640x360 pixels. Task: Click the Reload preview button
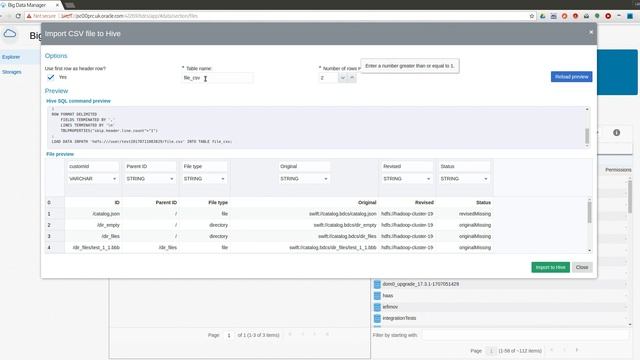click(571, 77)
